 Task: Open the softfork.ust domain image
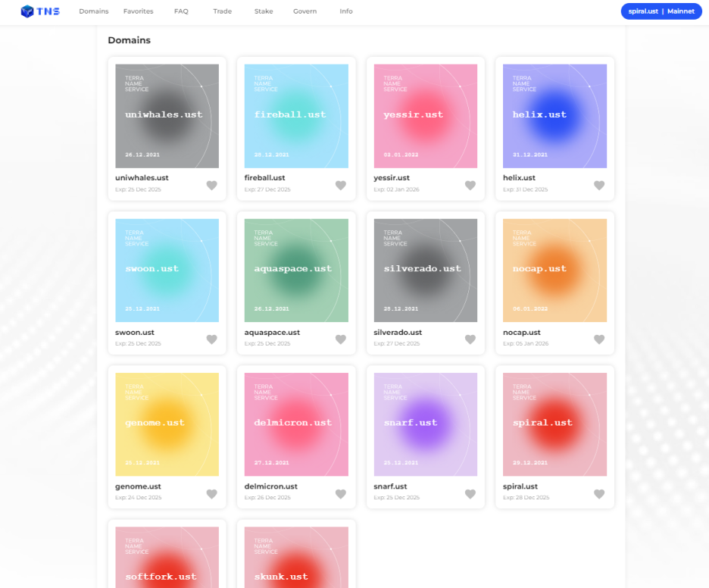(167, 557)
